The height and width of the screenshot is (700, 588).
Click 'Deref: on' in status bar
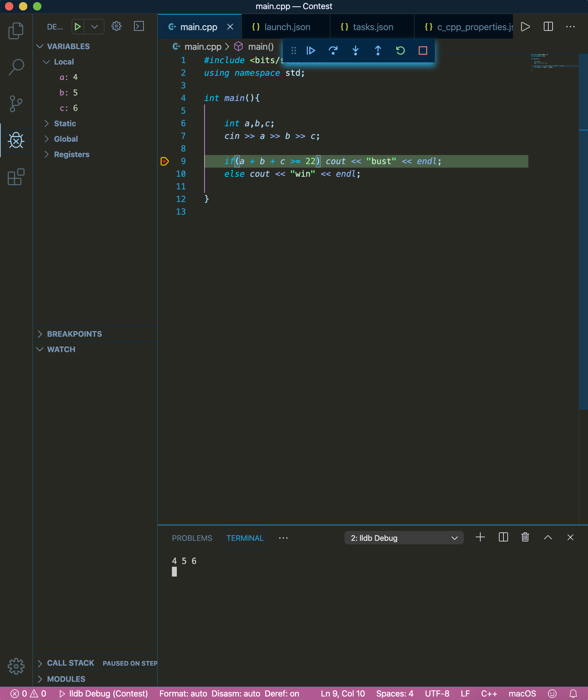tap(282, 694)
